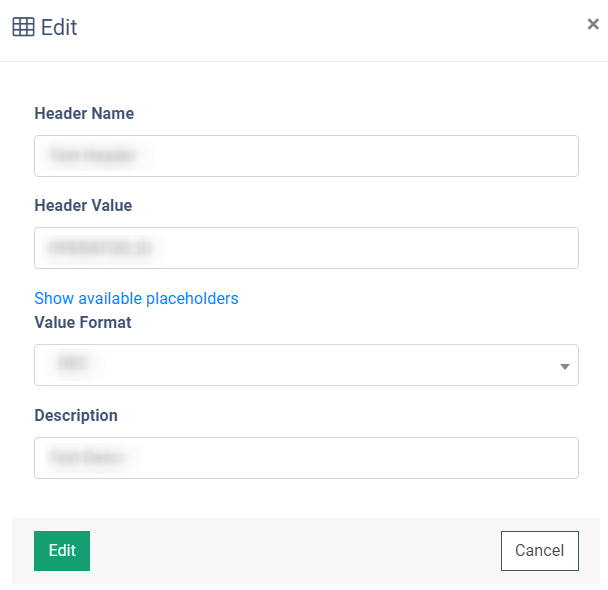
Task: Click the blurred text inside Header Name field
Action: [x=92, y=156]
